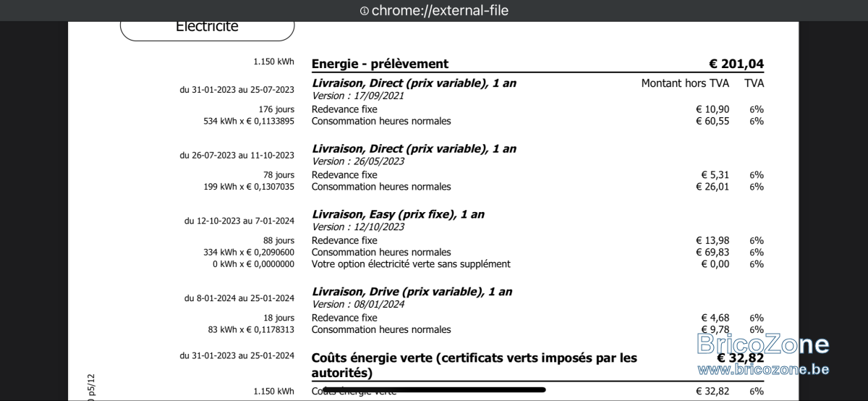
Task: Select '18 jours' text
Action: point(279,318)
